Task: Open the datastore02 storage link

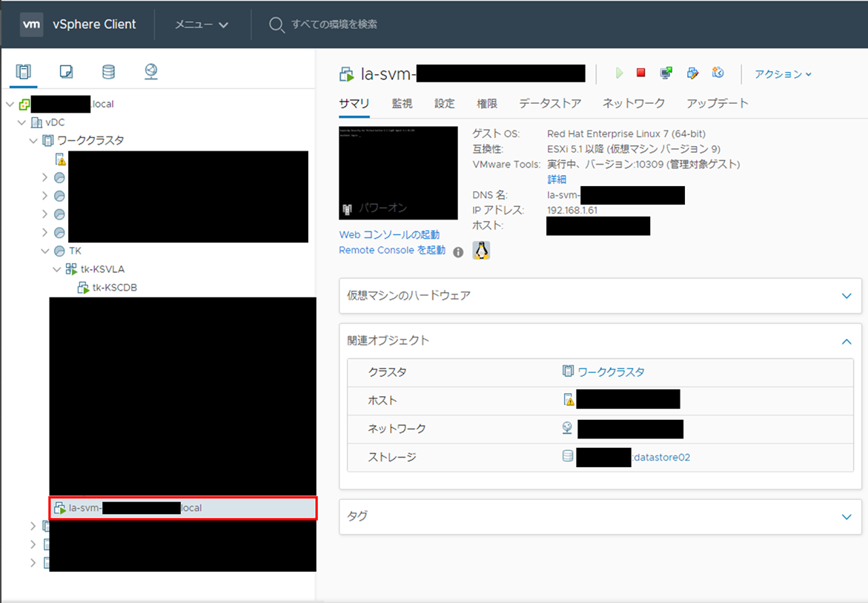Action: coord(661,458)
